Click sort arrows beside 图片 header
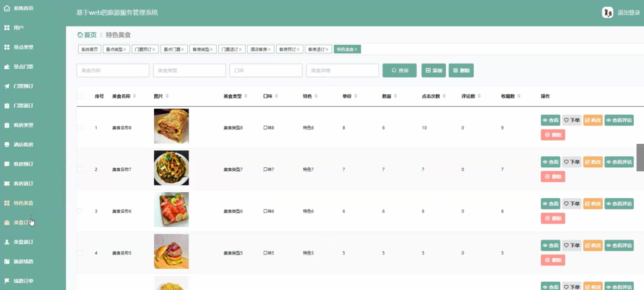This screenshot has height=290, width=644. [x=167, y=96]
